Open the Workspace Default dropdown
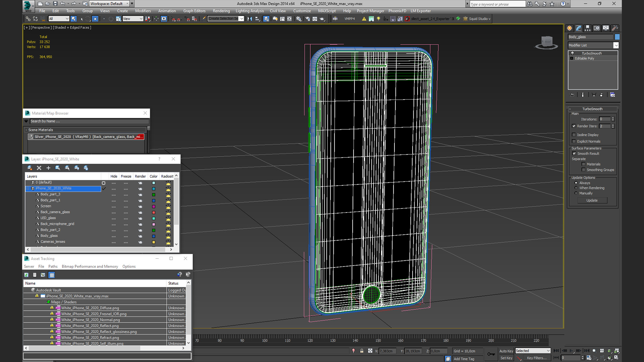The height and width of the screenshot is (362, 644). click(x=109, y=4)
